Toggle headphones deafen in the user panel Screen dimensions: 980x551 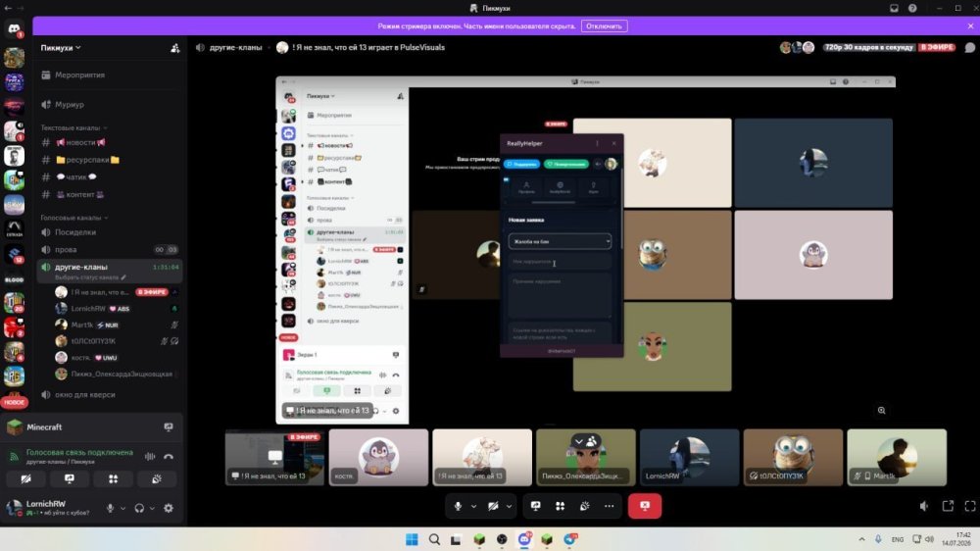(139, 509)
